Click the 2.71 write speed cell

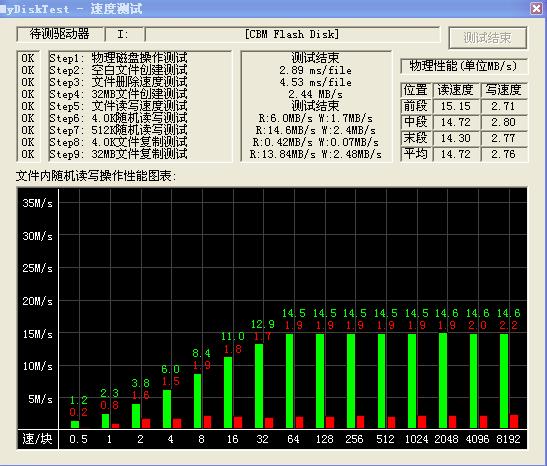503,106
